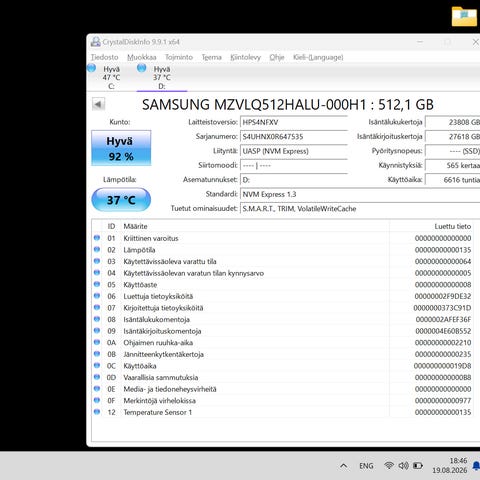480x480 pixels.
Task: Click status dot of Vaarallisia sammutuksia row
Action: tap(97, 377)
